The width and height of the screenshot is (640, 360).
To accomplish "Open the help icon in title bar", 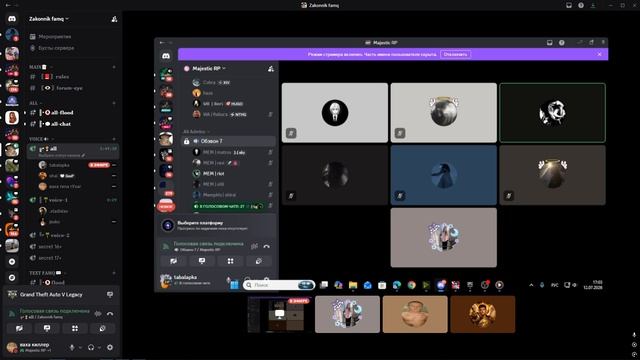I will pos(581,5).
